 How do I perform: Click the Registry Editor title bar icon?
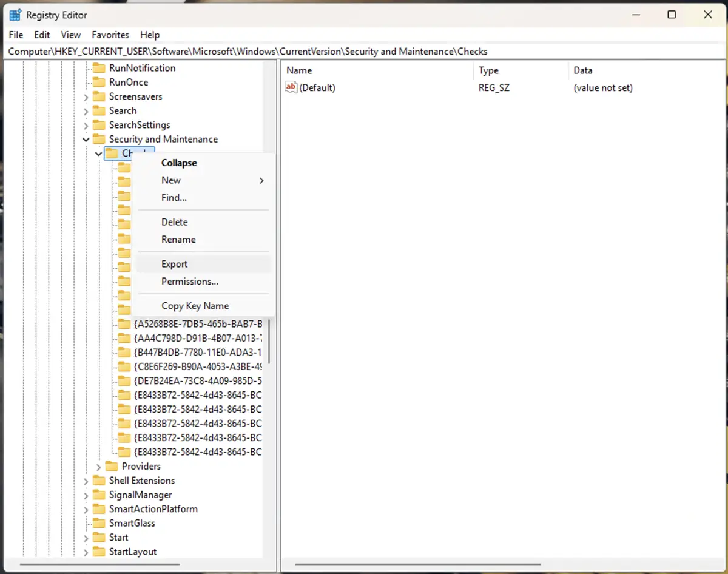16,15
